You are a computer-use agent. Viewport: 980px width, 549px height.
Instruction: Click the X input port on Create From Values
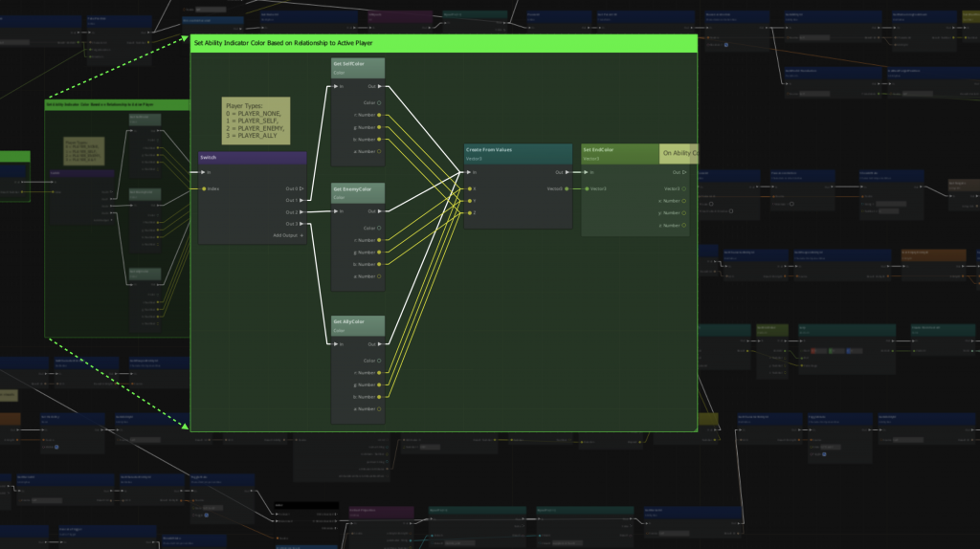[x=469, y=188]
